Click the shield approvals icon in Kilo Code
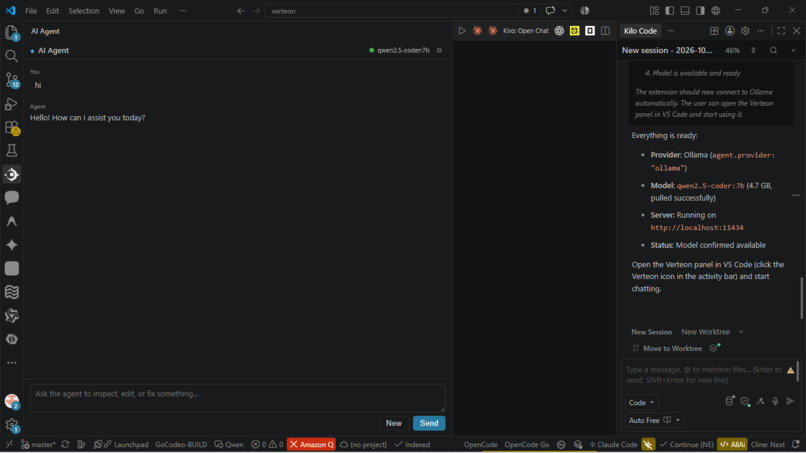Viewport: 806px width, 453px height. (x=745, y=401)
